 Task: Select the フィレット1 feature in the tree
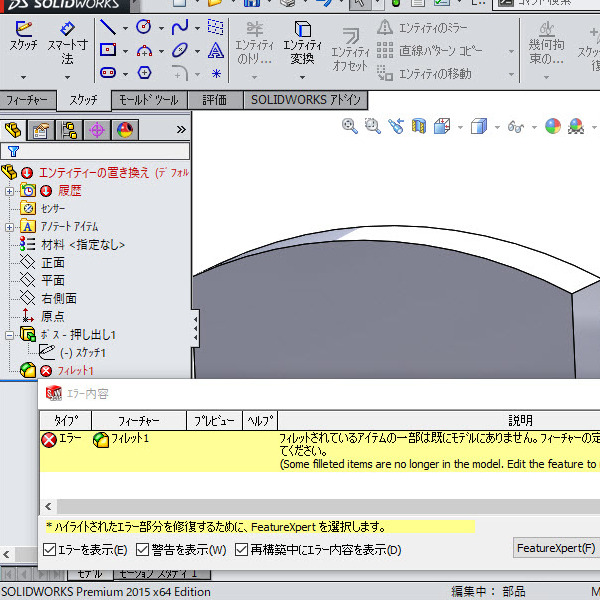pos(75,371)
